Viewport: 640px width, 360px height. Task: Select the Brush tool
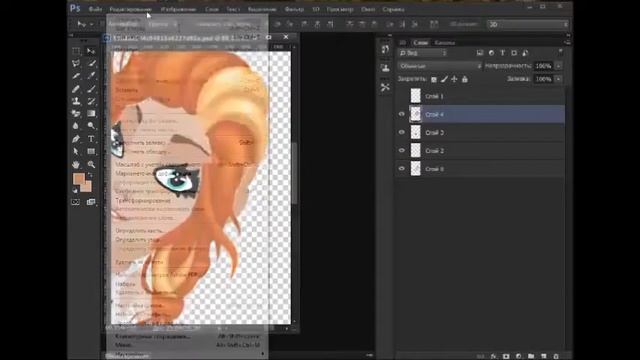point(91,89)
